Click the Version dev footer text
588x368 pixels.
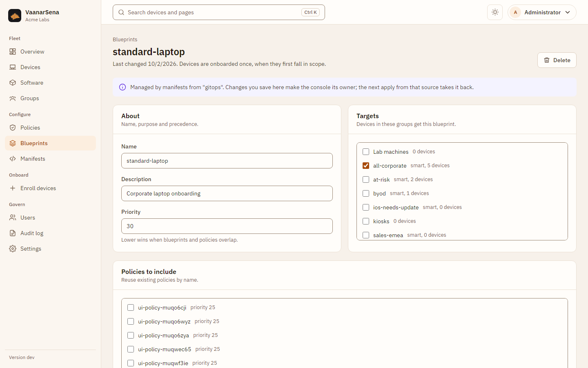pos(22,357)
